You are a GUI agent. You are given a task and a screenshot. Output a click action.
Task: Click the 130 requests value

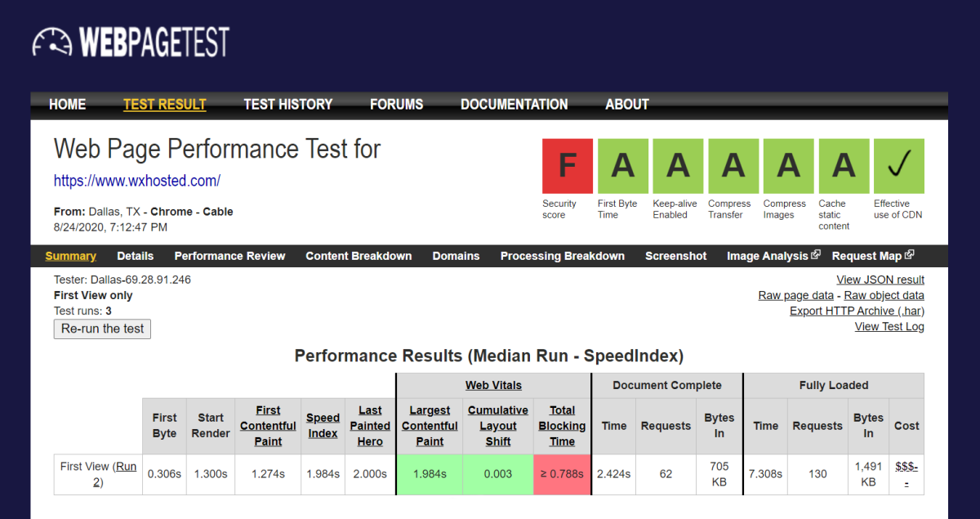(x=817, y=474)
